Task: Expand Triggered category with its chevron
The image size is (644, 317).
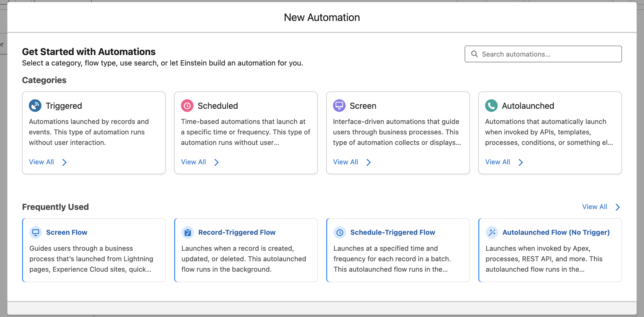Action: (64, 162)
